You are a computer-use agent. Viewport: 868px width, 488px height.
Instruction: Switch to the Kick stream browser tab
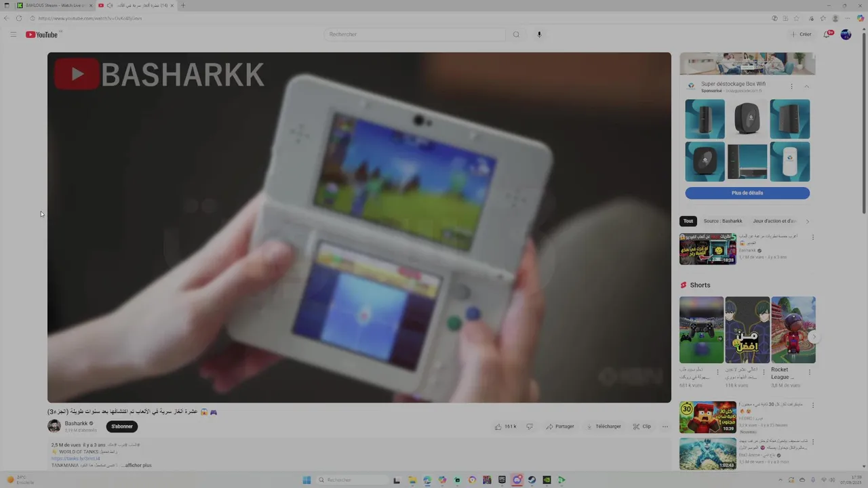[54, 5]
